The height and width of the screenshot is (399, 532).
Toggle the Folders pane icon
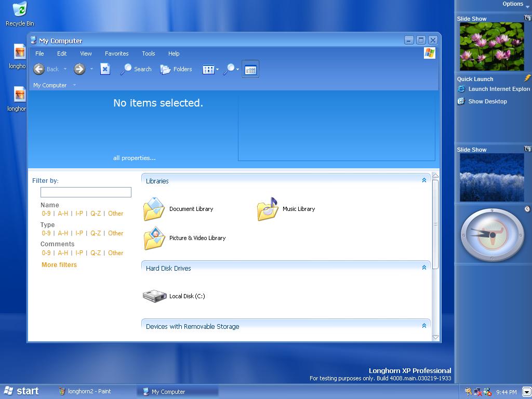pyautogui.click(x=165, y=70)
